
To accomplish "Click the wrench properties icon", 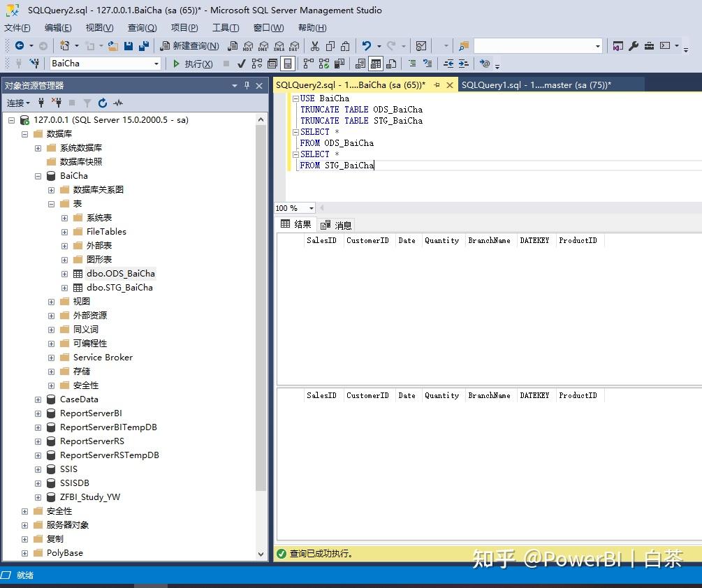I will pos(633,45).
